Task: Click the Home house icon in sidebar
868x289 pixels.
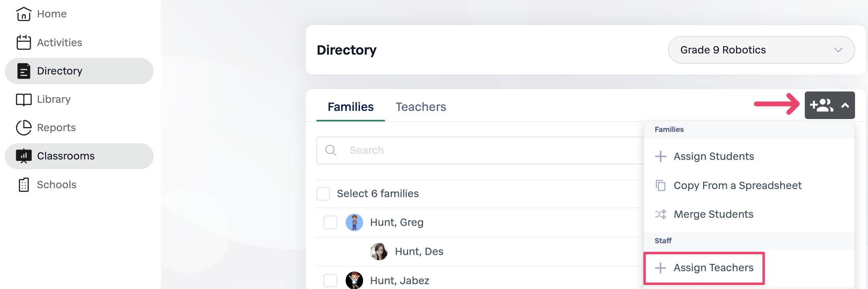Action: point(24,14)
